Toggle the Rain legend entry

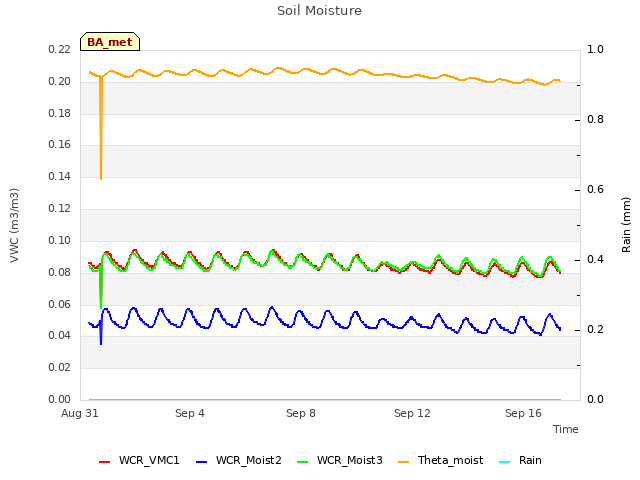(520, 460)
